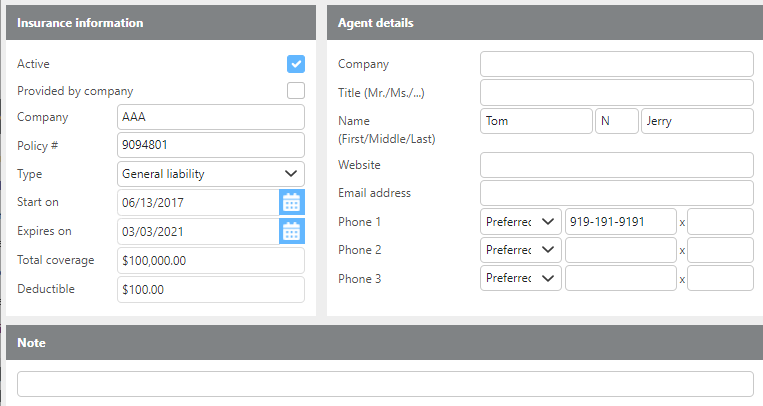Click the Phone 1 extension field
The image size is (763, 406).
720,221
